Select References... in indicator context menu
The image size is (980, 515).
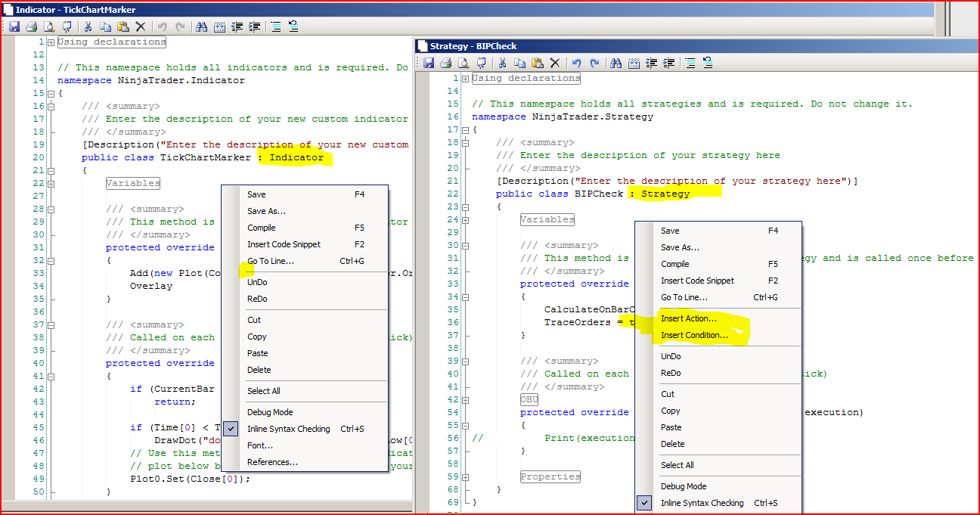(272, 462)
